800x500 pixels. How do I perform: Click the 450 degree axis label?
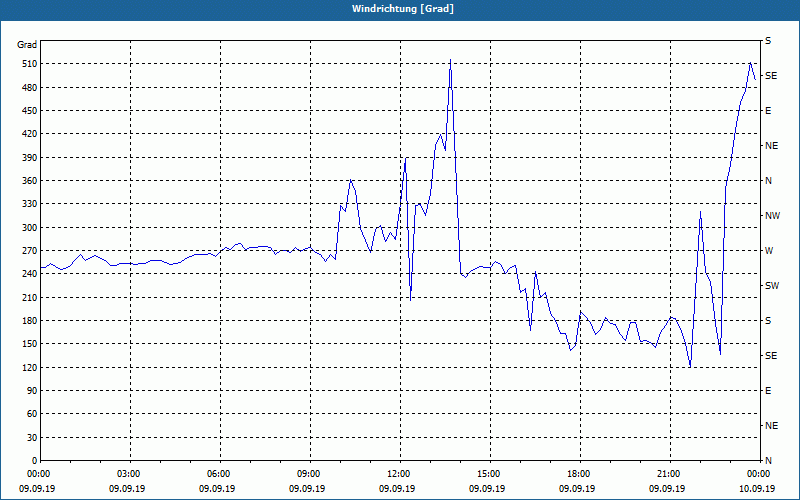pos(30,111)
